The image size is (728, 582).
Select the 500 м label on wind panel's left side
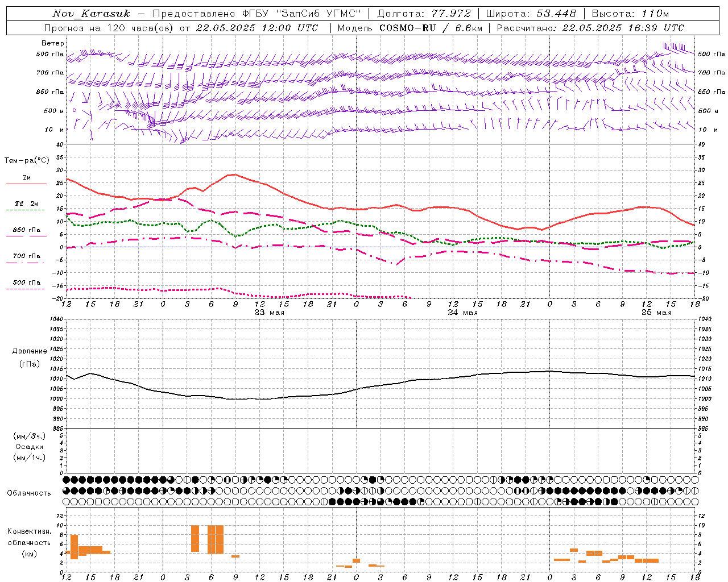(55, 111)
